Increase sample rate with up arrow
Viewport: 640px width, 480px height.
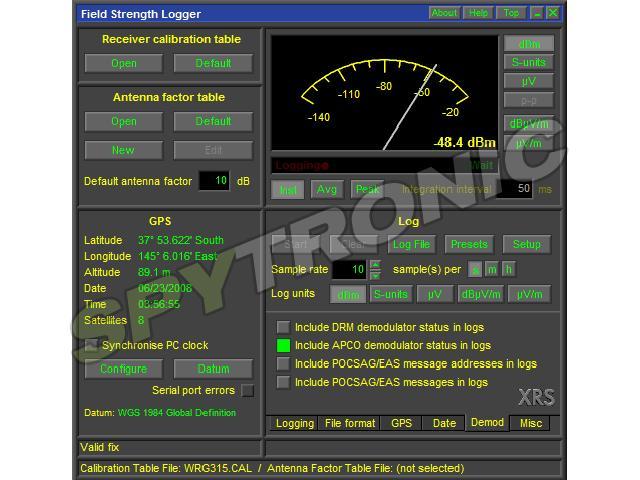pos(375,265)
